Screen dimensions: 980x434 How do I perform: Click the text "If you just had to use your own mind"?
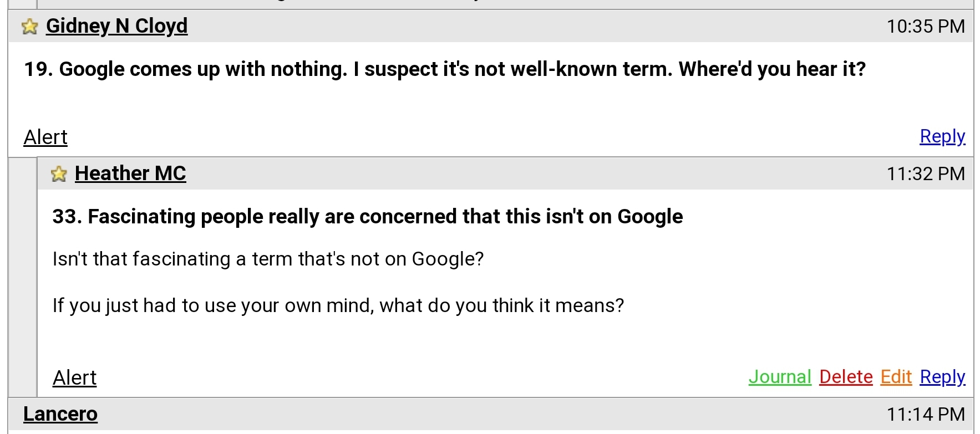(x=338, y=305)
